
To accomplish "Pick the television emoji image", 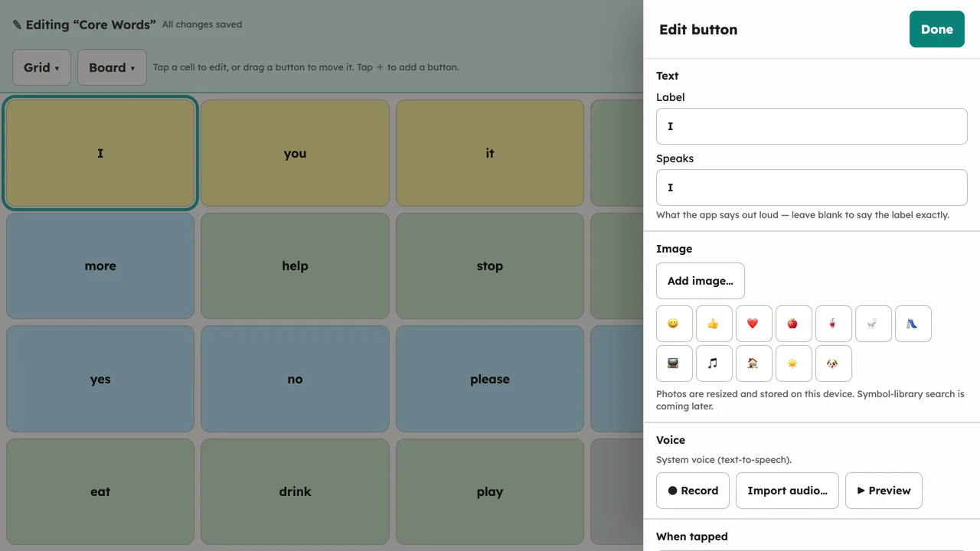I will point(675,364).
